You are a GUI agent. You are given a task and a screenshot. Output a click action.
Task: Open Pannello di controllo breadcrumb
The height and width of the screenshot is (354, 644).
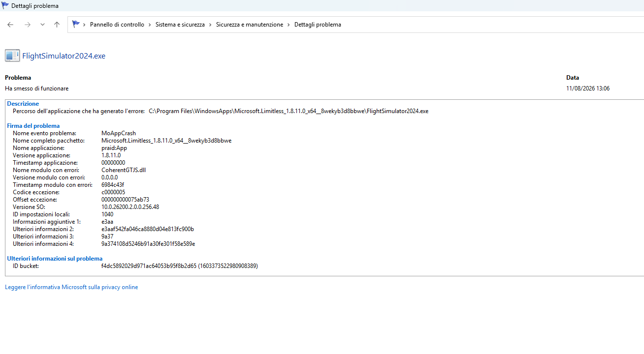coord(117,25)
